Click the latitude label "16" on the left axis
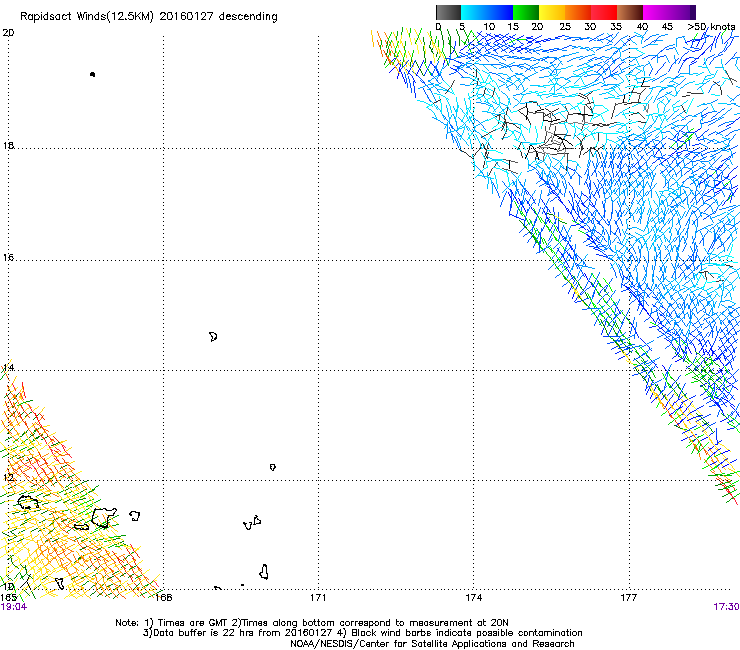Image resolution: width=740 pixels, height=650 pixels. click(x=8, y=257)
